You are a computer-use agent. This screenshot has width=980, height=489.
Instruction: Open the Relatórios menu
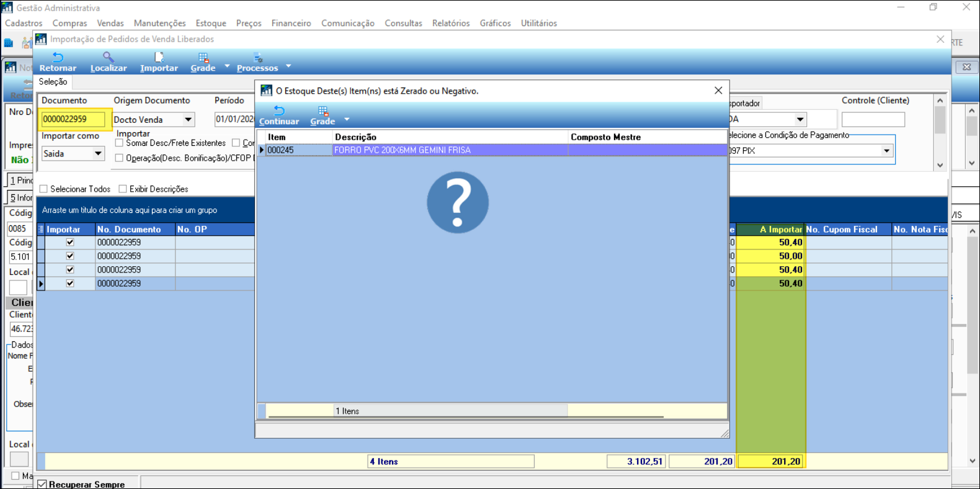(451, 23)
